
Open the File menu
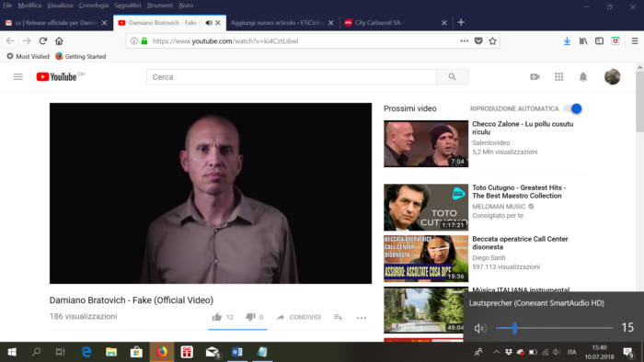coord(7,6)
